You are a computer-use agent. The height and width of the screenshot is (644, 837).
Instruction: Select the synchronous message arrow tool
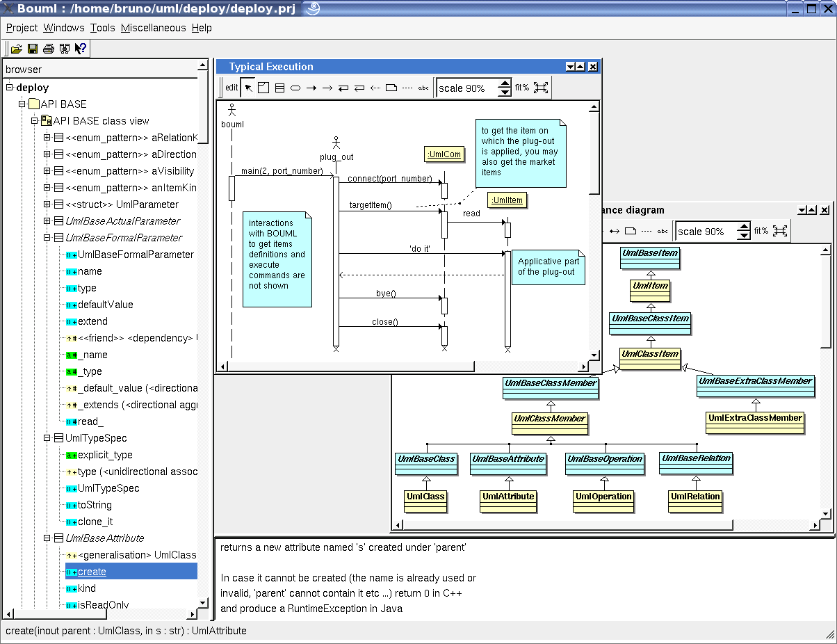[x=311, y=88]
